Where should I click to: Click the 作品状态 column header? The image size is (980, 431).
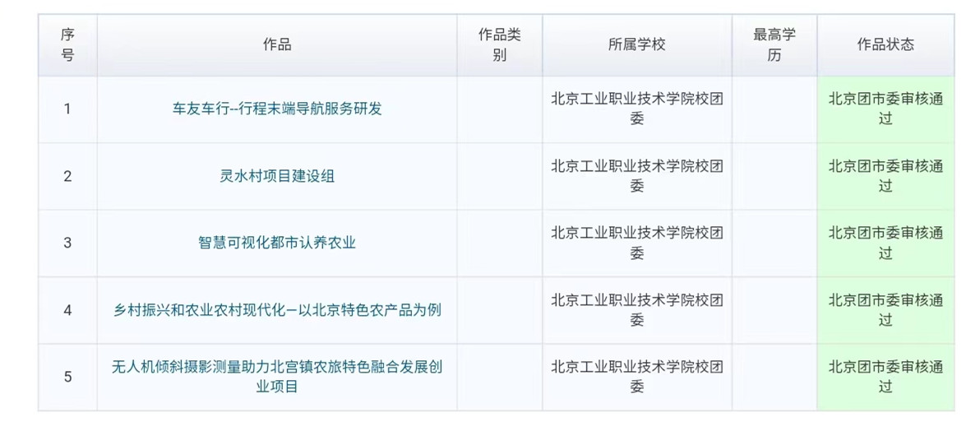[x=885, y=45]
